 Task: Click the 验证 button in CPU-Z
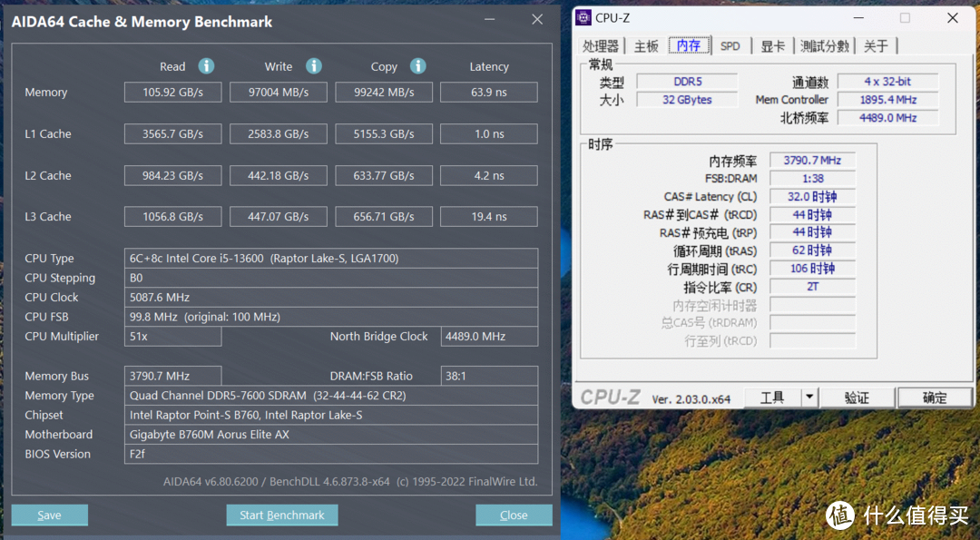(857, 398)
